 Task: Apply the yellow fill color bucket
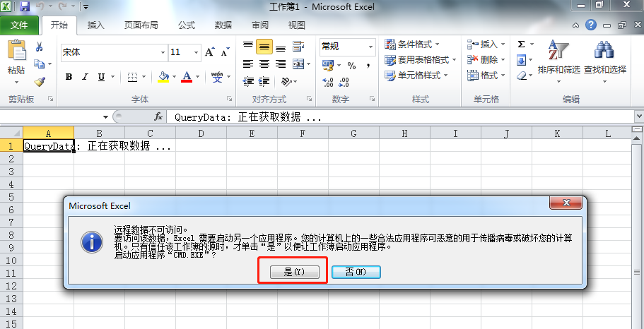(163, 77)
